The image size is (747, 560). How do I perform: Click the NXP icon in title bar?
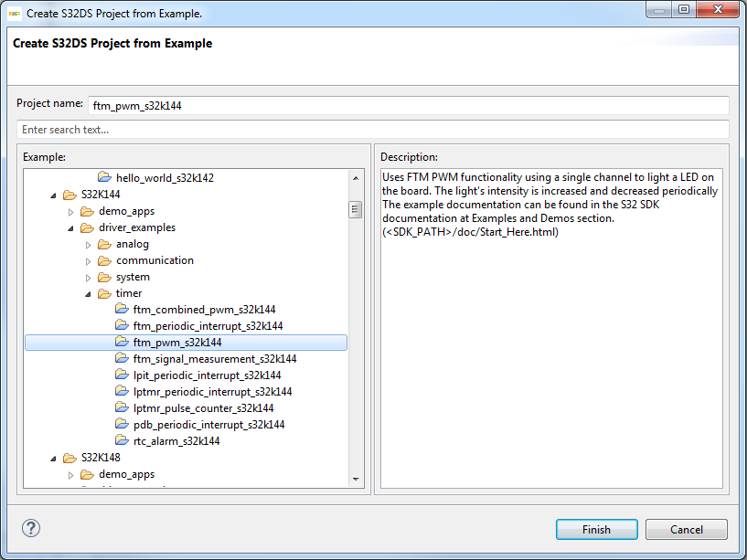click(x=15, y=14)
